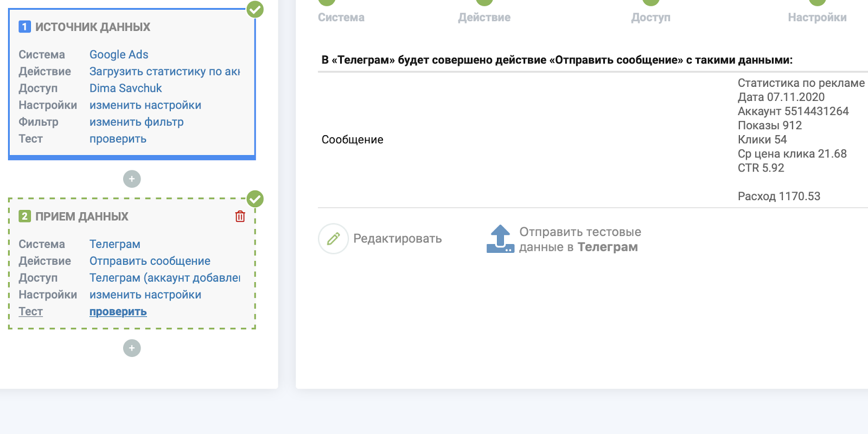Click the text Показы 912

point(770,125)
